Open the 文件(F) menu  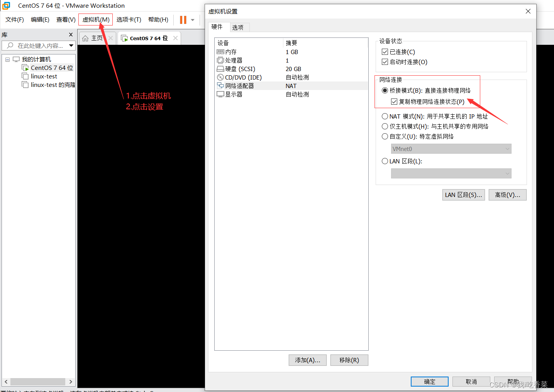[15, 20]
